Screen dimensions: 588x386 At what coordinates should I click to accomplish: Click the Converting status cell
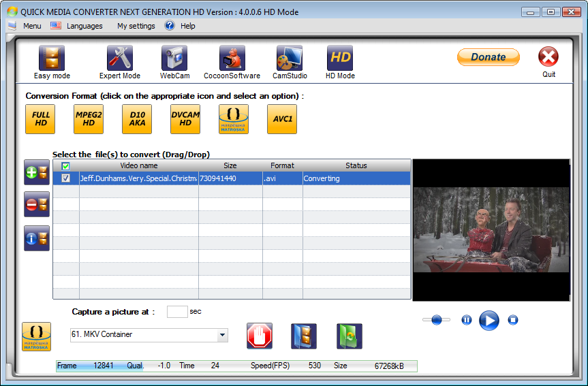pyautogui.click(x=356, y=178)
